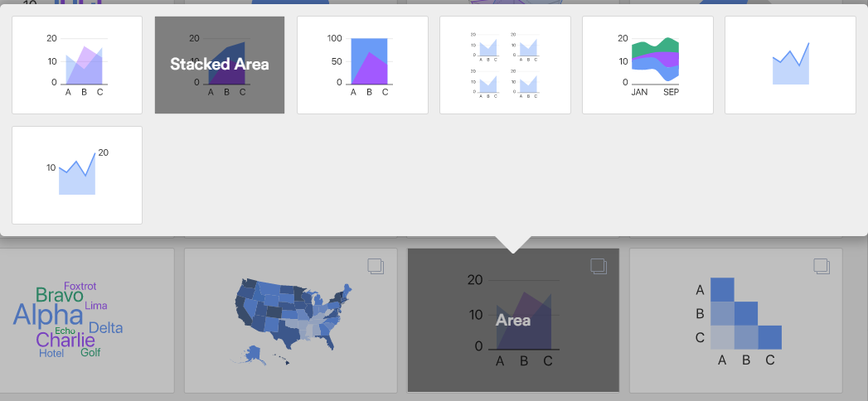Select the overlapping area chart thumbnail
The width and height of the screenshot is (868, 401).
click(77, 65)
